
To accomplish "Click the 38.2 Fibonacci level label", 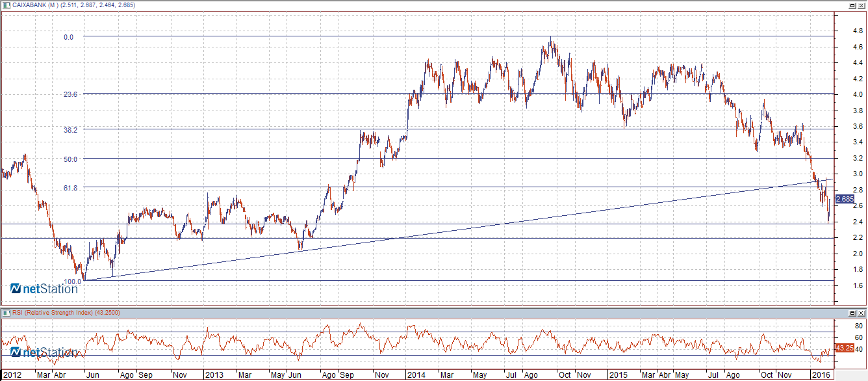I will pos(71,130).
